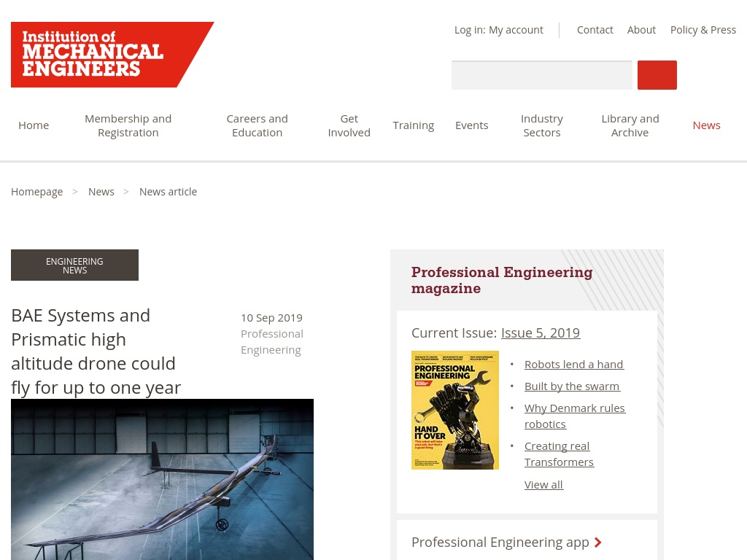Click the red search button
This screenshot has width=747, height=560.
click(657, 75)
